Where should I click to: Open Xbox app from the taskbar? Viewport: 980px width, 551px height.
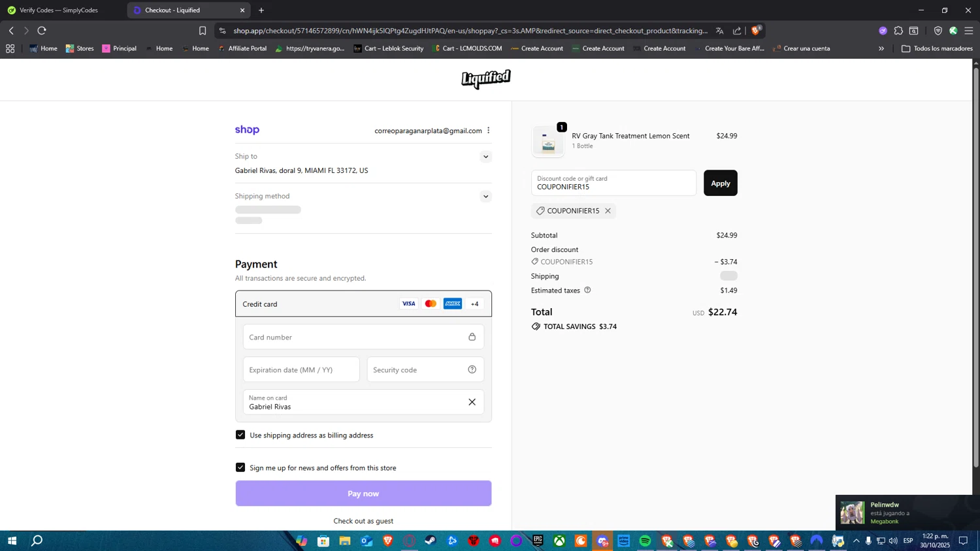click(559, 541)
